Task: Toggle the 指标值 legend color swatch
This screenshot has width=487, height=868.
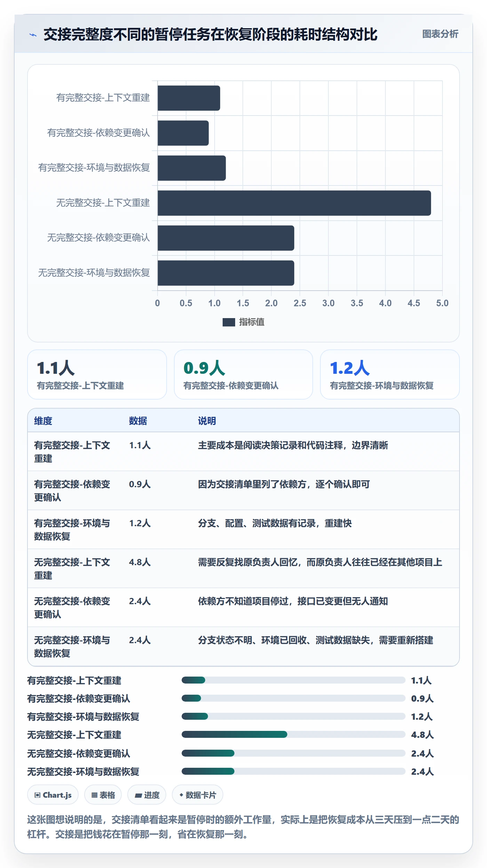Action: 229,322
